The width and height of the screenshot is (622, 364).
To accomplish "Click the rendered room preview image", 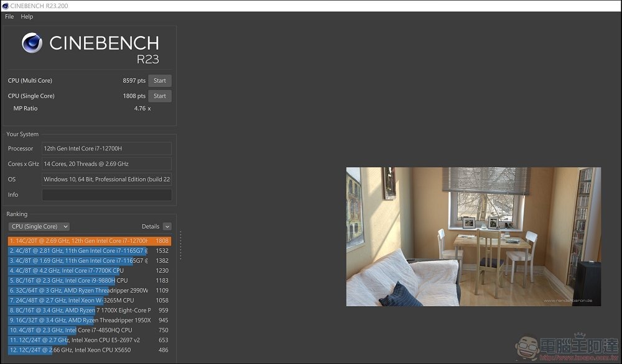I will [x=473, y=237].
